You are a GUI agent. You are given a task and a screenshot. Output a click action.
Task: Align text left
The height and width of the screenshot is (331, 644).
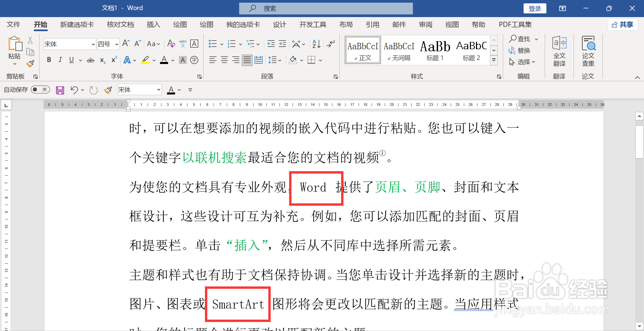(x=213, y=60)
